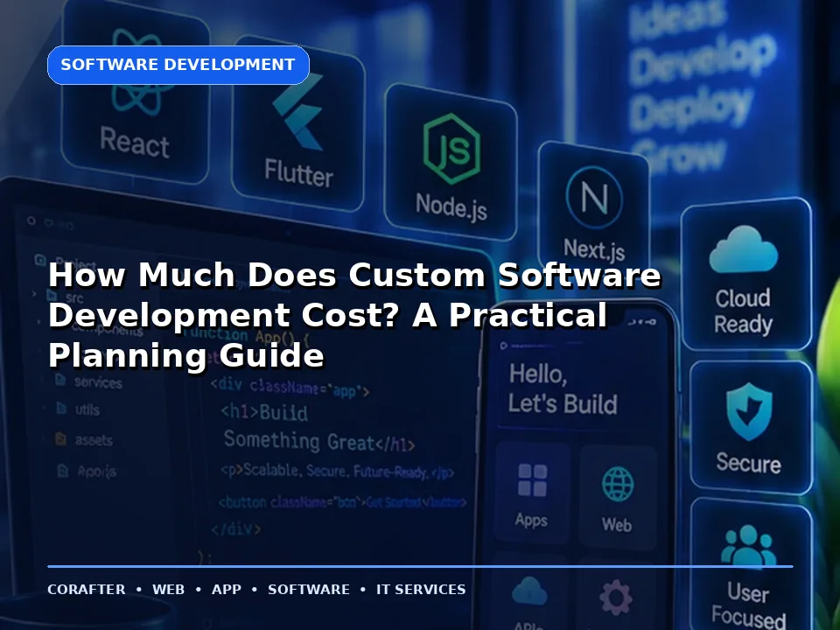Click the SOFTWARE footer label
This screenshot has width=840, height=630.
pyautogui.click(x=309, y=589)
